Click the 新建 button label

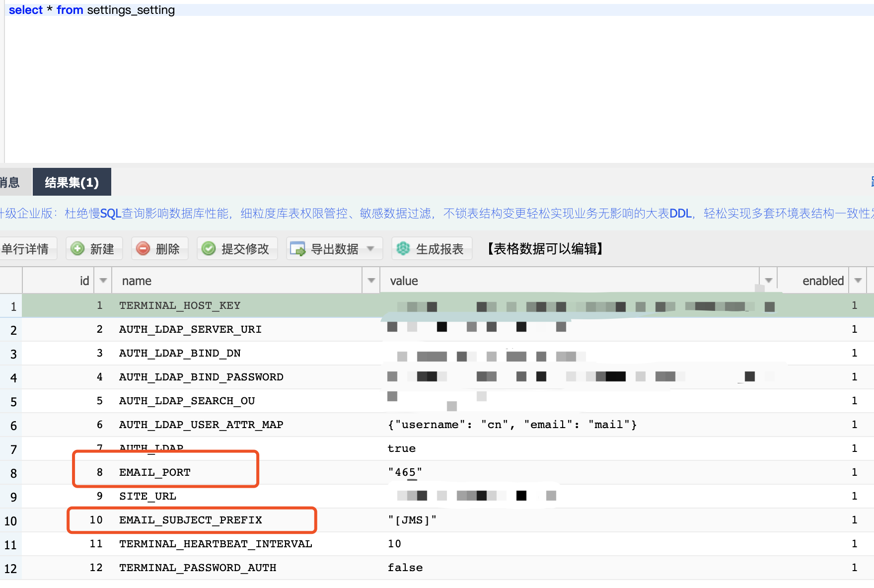click(102, 249)
